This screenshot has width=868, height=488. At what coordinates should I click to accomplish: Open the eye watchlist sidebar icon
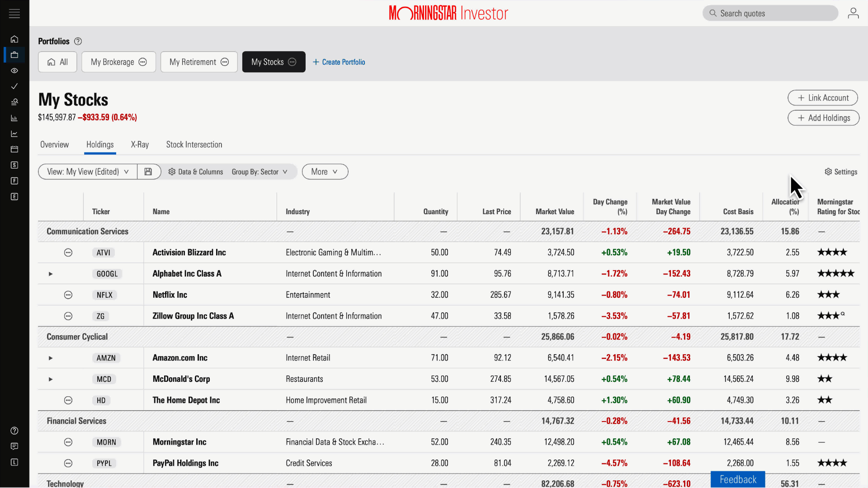coord(14,70)
